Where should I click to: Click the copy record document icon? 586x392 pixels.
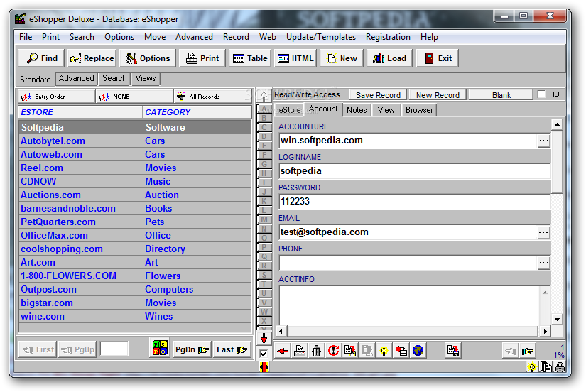tap(350, 351)
